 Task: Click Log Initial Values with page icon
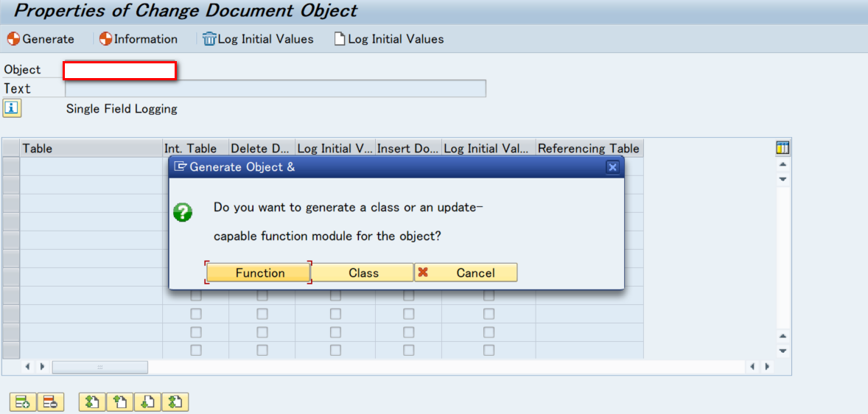click(388, 39)
